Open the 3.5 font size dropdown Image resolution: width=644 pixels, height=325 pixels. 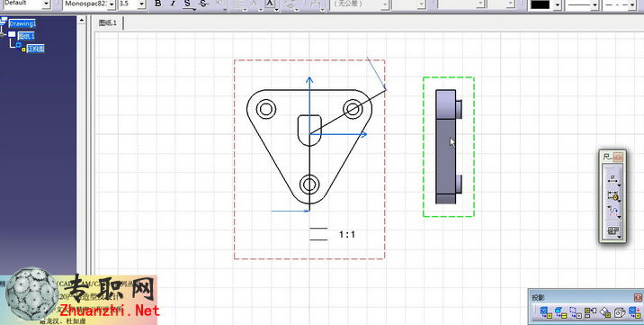pos(142,5)
